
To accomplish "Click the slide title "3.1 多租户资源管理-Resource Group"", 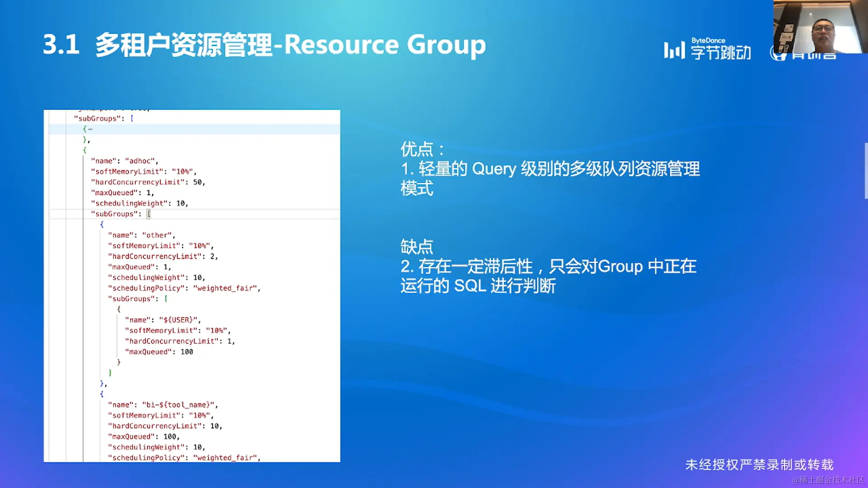I will [264, 45].
